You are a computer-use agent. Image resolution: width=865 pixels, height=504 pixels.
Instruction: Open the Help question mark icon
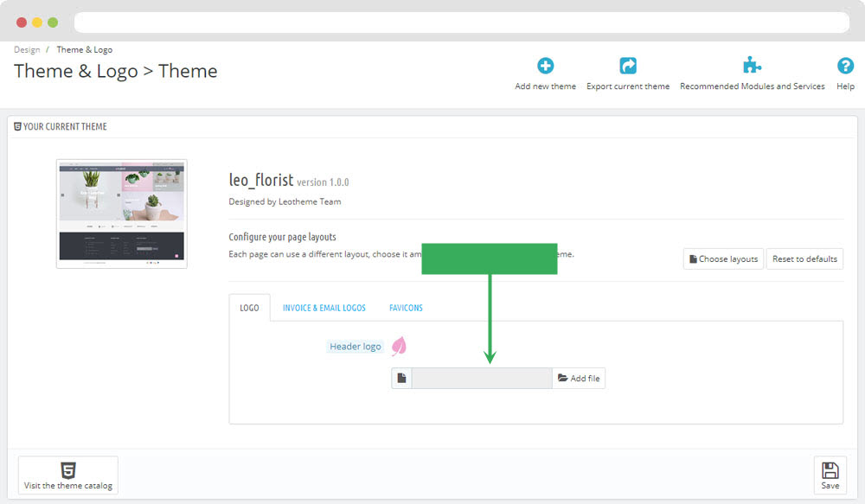click(845, 66)
